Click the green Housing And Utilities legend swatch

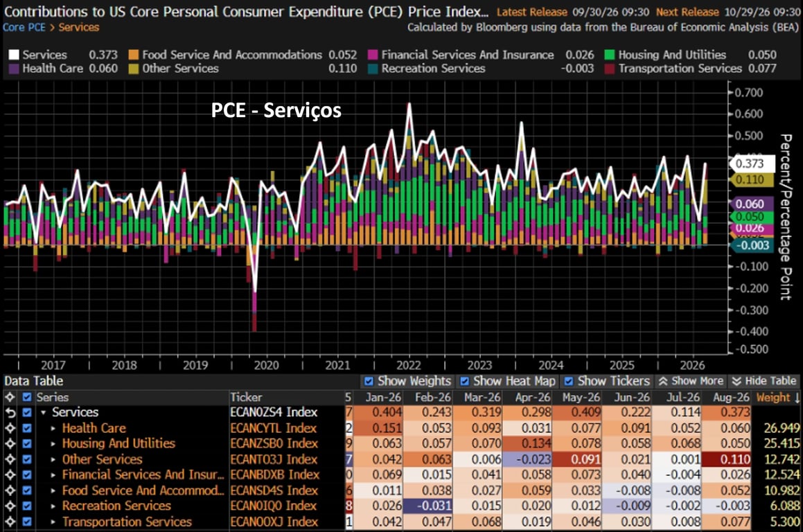(x=610, y=55)
